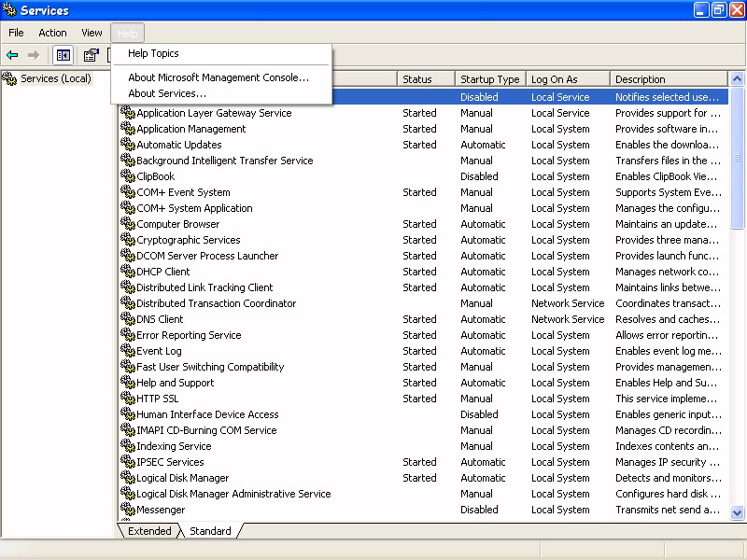
Task: Click the Description column header
Action: 669,79
